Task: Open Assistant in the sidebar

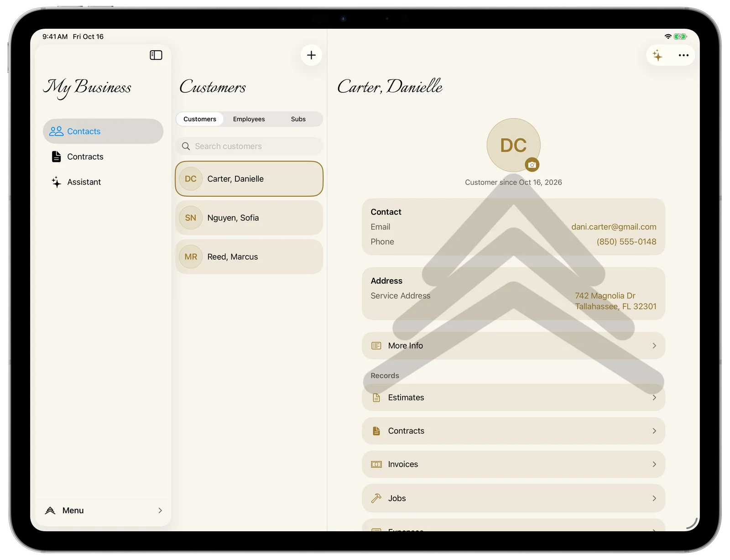Action: tap(103, 182)
